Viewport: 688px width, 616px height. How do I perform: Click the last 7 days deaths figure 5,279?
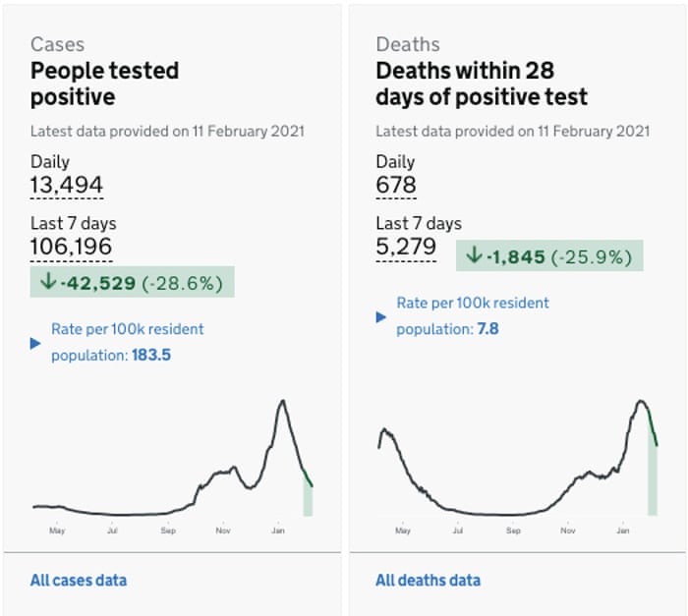406,247
